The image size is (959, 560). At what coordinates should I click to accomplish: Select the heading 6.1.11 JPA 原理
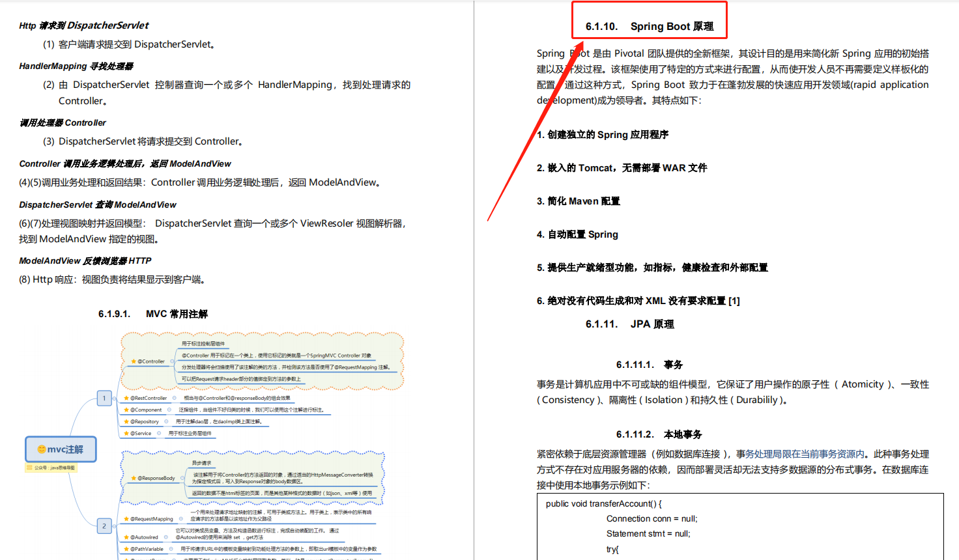[x=629, y=324]
